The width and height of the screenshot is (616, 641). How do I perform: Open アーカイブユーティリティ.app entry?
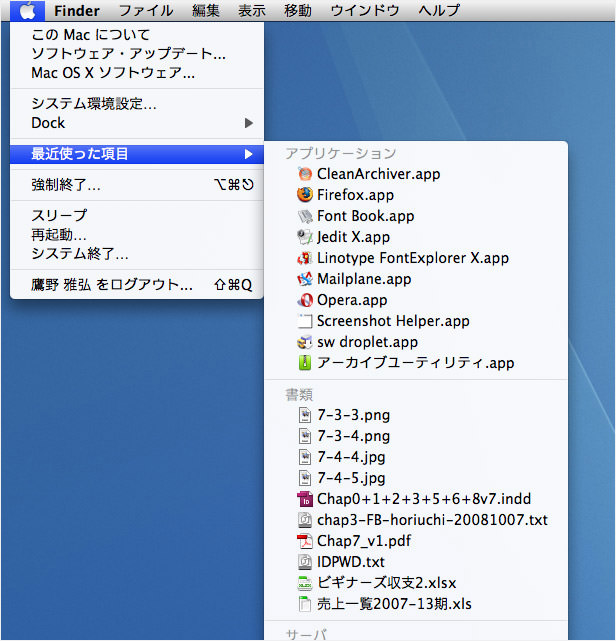(x=416, y=363)
